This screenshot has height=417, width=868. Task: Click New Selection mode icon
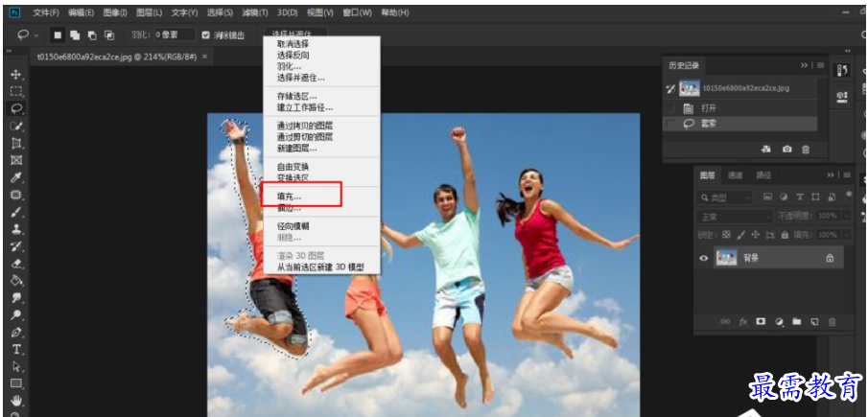57,35
